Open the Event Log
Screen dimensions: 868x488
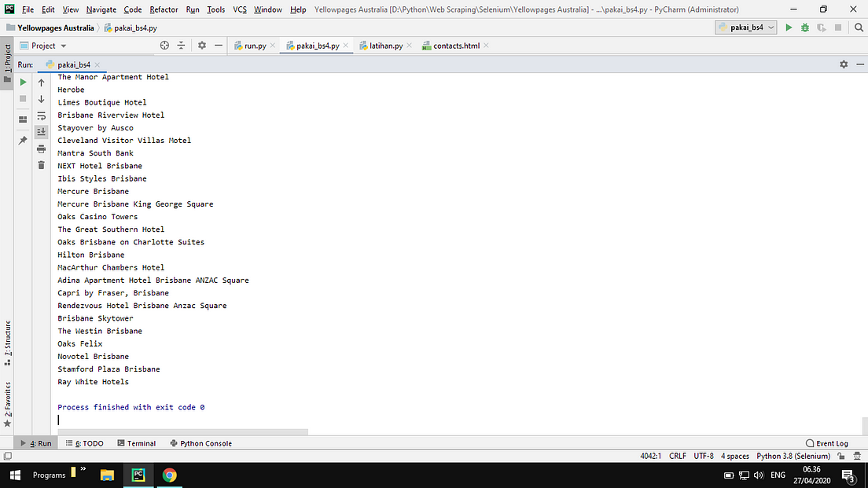[x=827, y=443]
